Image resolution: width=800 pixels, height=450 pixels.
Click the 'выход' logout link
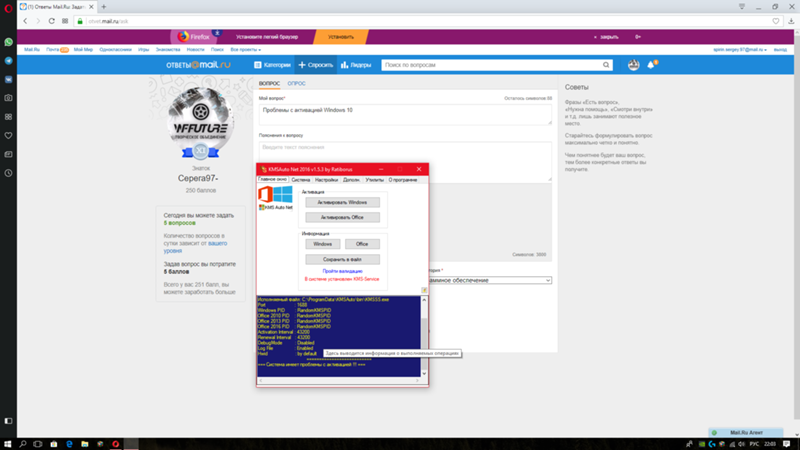pos(780,49)
